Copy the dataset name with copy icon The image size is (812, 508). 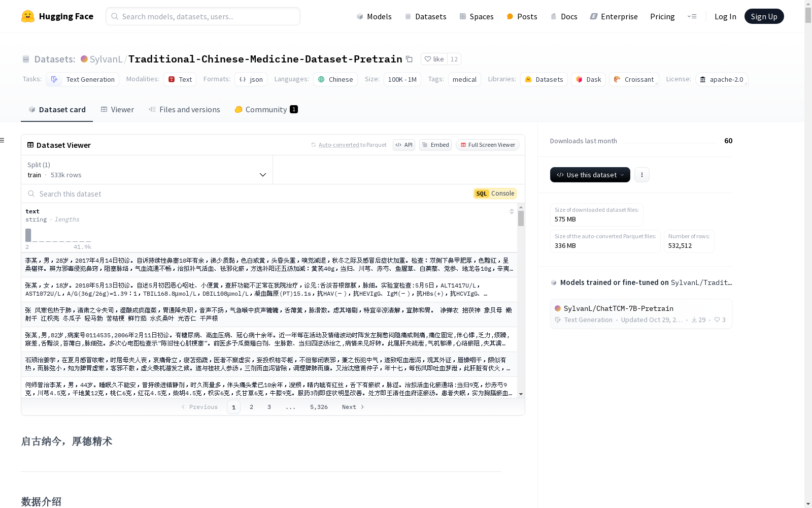click(409, 59)
